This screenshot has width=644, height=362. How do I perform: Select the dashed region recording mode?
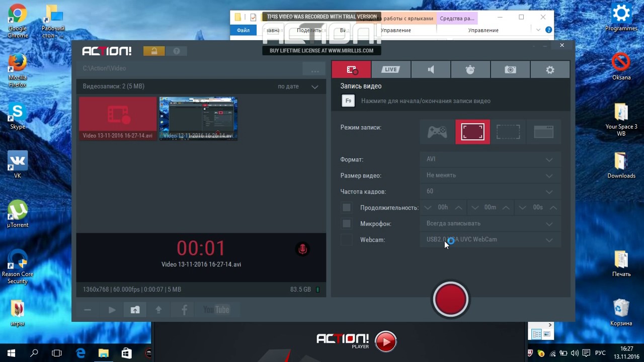tap(508, 132)
